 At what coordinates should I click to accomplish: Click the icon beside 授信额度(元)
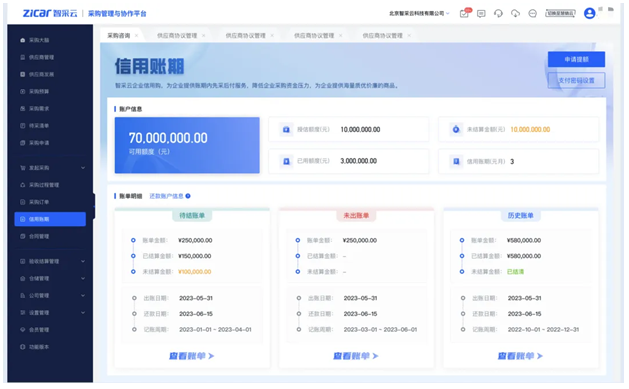point(286,130)
